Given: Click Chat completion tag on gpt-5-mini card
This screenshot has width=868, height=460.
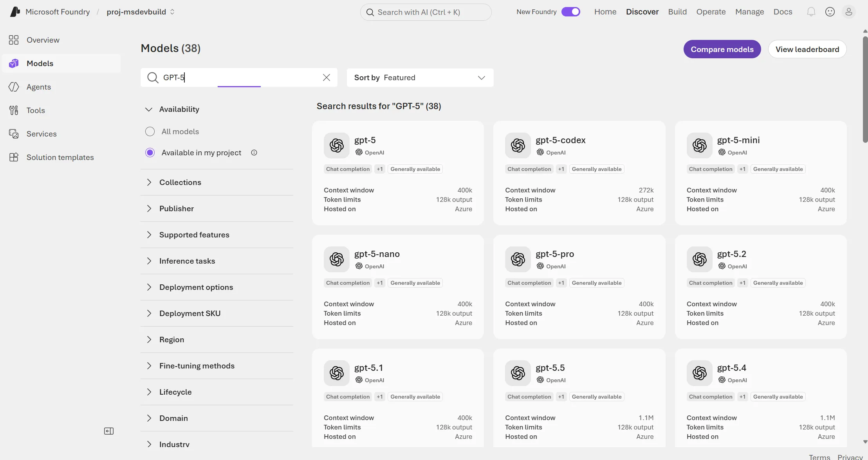Looking at the screenshot, I should click(x=711, y=169).
